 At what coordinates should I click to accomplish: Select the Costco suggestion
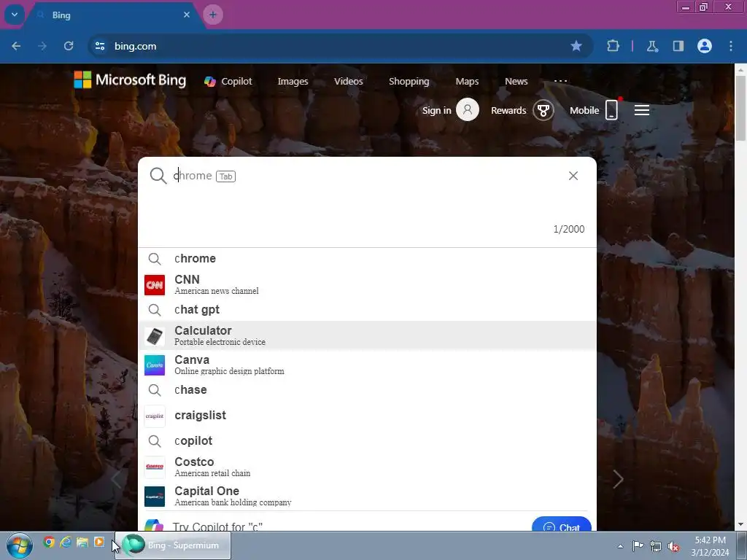tap(368, 467)
